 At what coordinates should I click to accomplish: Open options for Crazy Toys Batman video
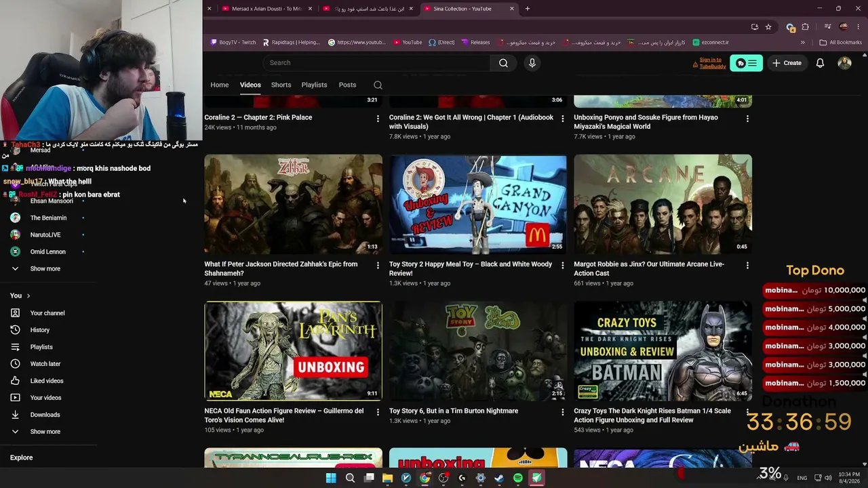click(x=747, y=412)
